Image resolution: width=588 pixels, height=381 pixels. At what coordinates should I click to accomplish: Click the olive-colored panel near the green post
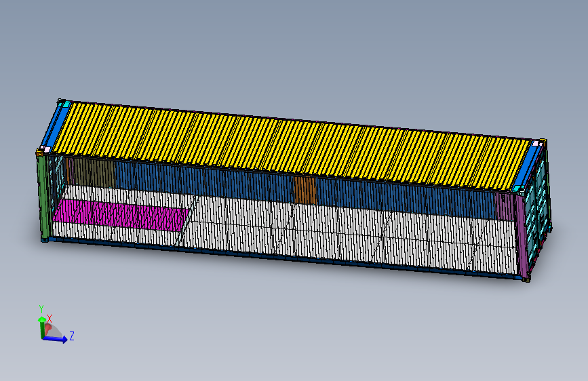pyautogui.click(x=94, y=173)
